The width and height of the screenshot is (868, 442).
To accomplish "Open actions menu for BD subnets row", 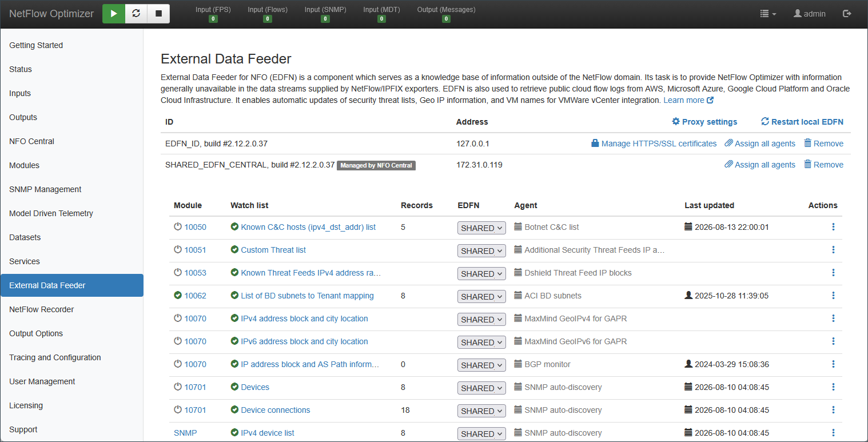I will [x=833, y=296].
